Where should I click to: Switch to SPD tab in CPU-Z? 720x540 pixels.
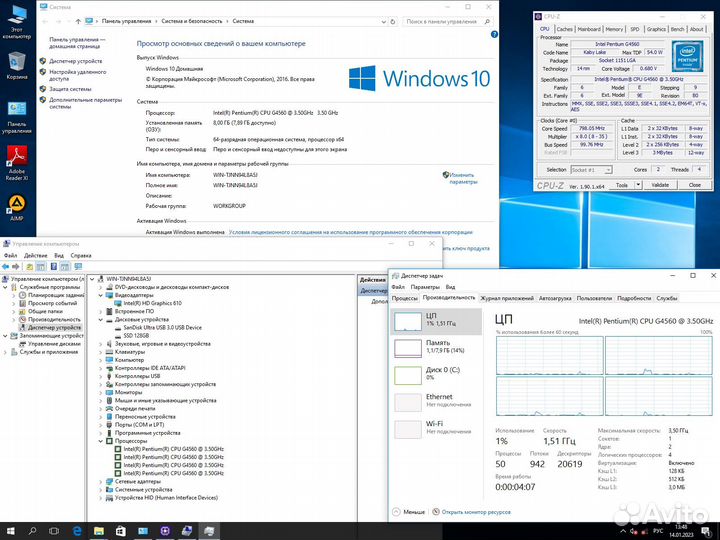635,29
